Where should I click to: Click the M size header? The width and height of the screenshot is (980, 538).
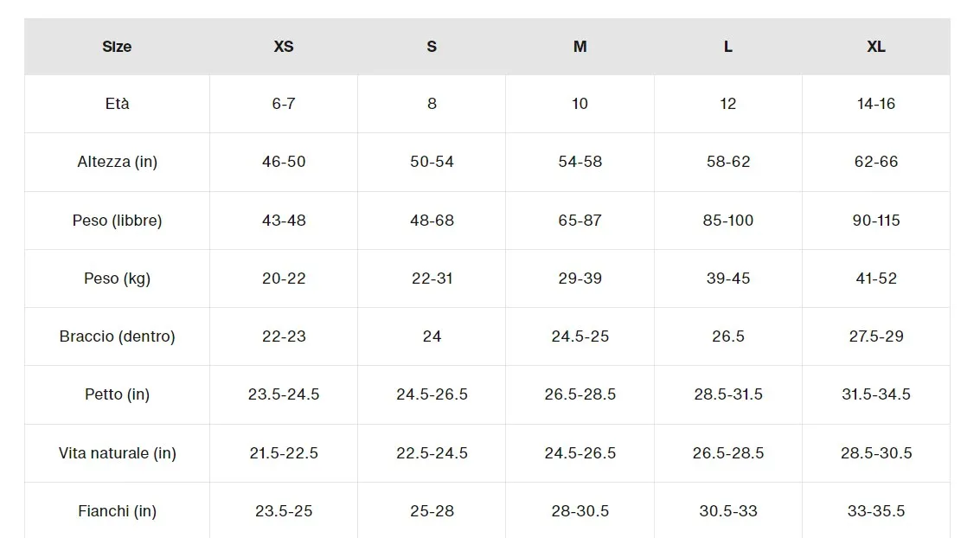580,47
